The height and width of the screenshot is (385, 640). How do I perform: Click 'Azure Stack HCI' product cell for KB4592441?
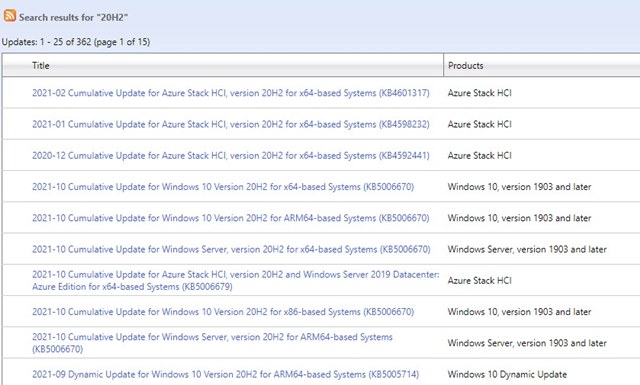tap(480, 156)
